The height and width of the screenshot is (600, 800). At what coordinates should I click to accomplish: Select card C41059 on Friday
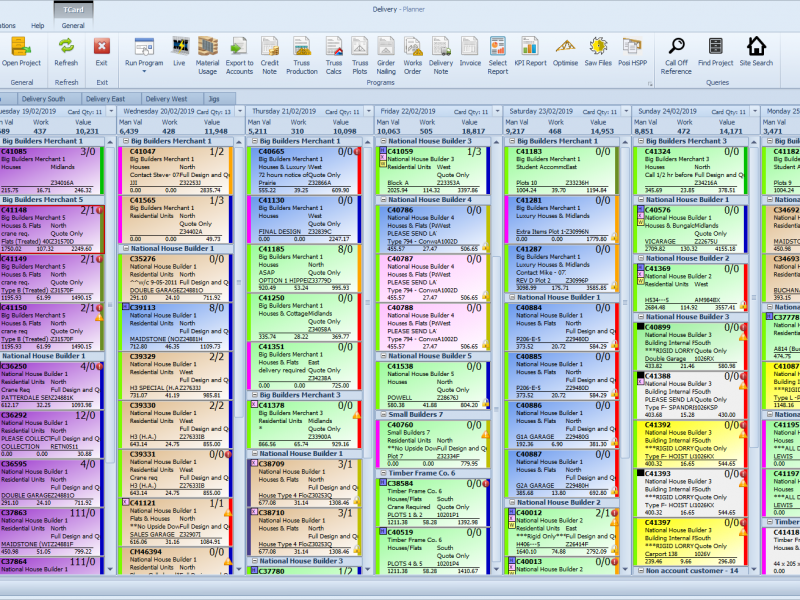433,171
